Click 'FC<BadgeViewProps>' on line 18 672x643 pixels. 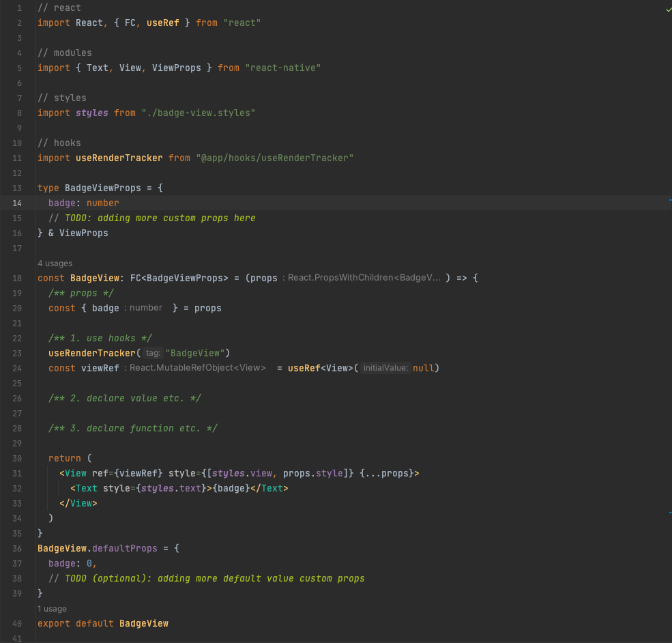179,278
